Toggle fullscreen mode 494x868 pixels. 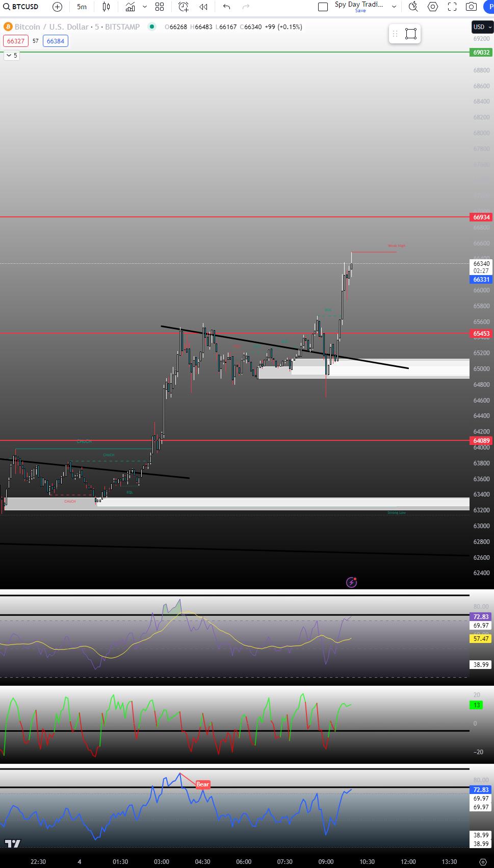pos(452,7)
